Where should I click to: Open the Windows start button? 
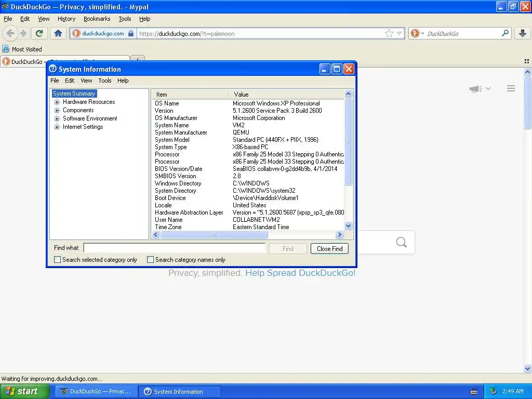tap(25, 391)
